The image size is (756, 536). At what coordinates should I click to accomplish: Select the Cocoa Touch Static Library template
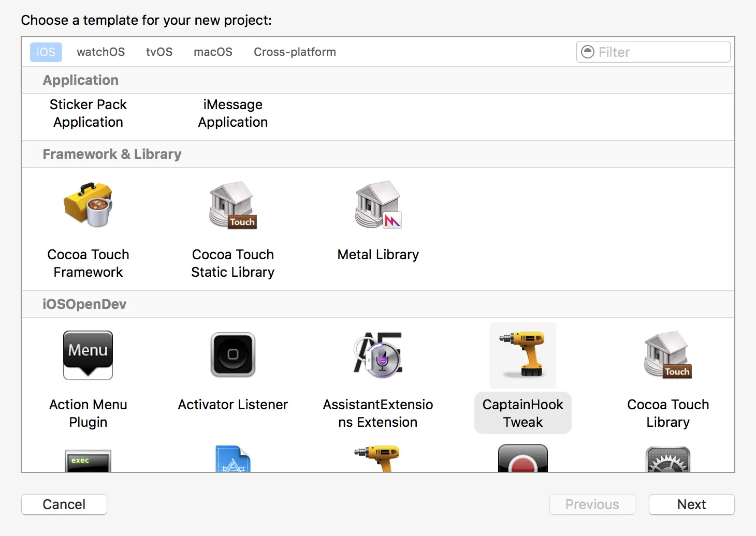pos(232,228)
